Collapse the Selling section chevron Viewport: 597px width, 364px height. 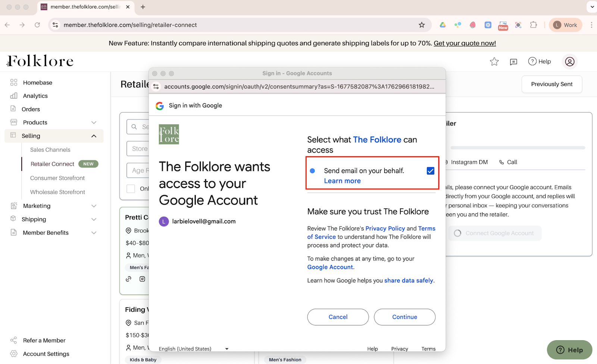(x=94, y=136)
